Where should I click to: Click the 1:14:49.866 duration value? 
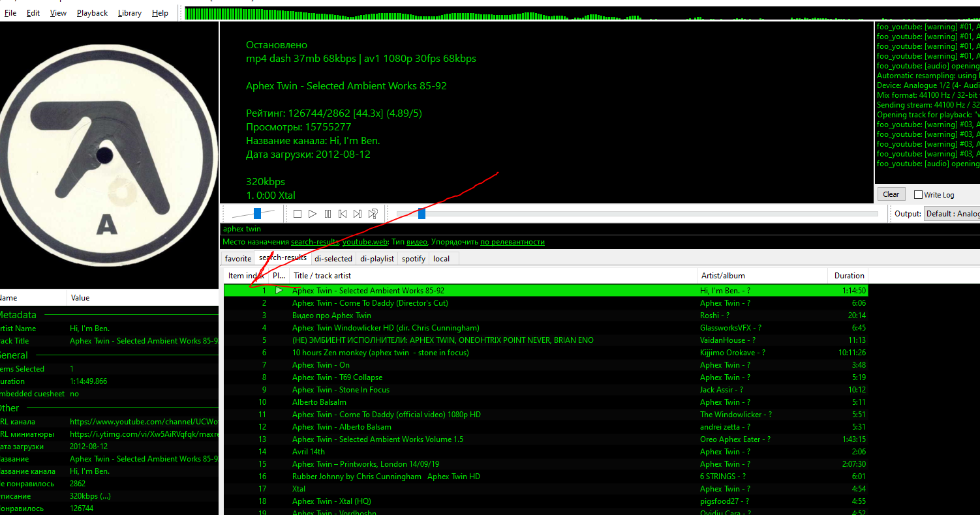click(x=89, y=381)
